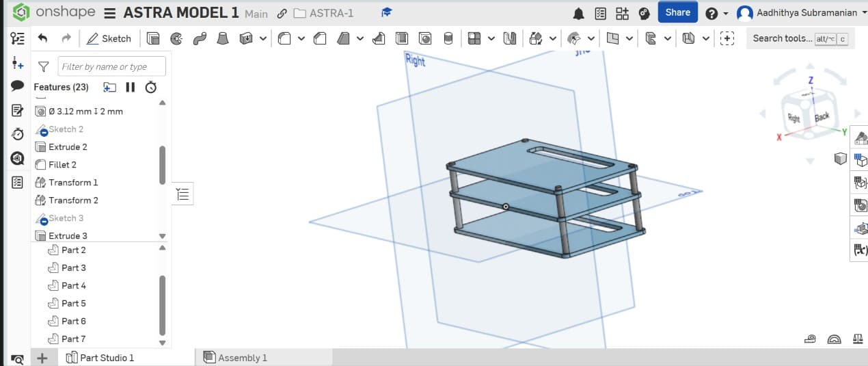Select the Draft tool
Image resolution: width=868 pixels, height=366 pixels.
(344, 38)
